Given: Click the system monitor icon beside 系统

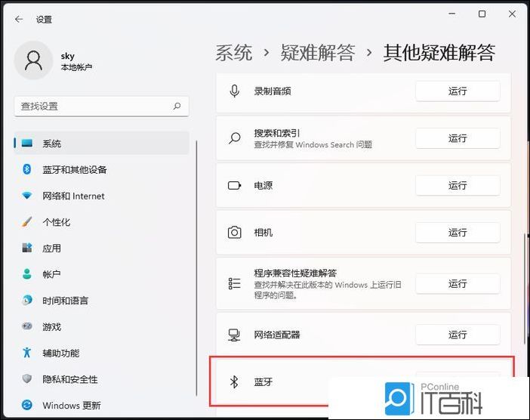Looking at the screenshot, I should click(27, 143).
